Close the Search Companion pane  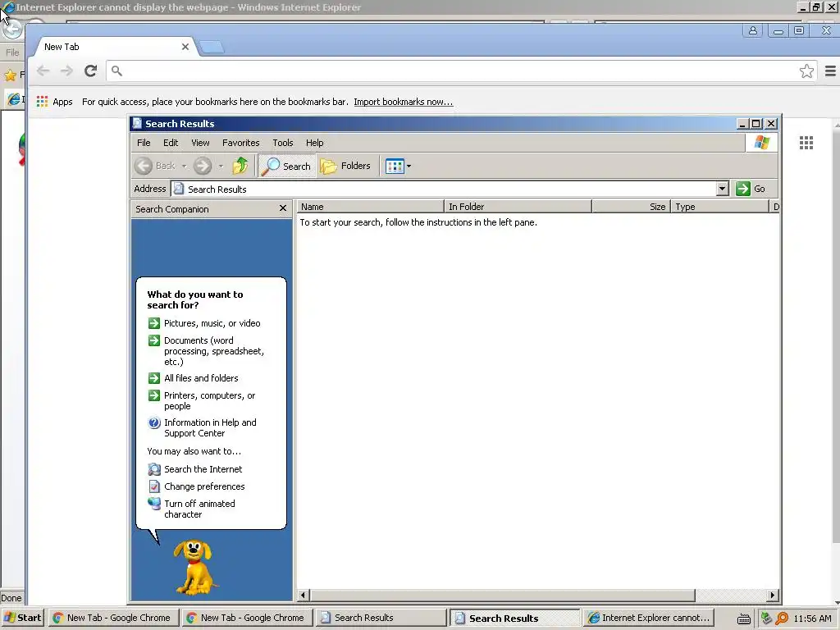[283, 208]
